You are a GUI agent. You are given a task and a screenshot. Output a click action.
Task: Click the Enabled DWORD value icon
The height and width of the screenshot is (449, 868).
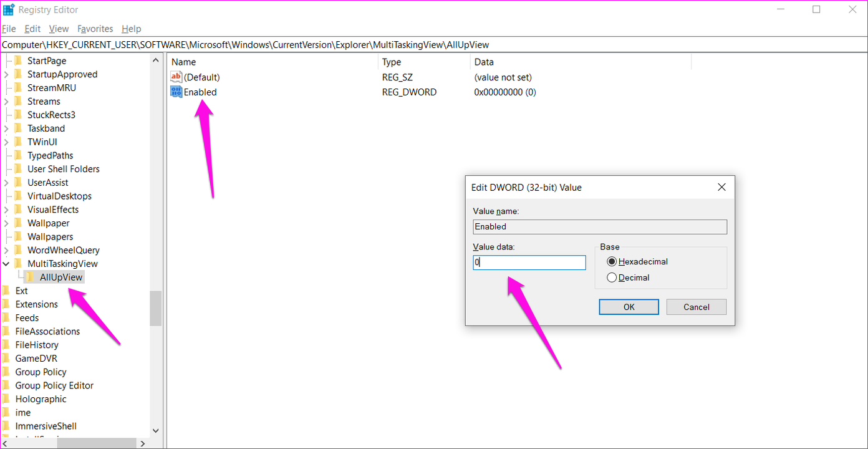tap(176, 92)
